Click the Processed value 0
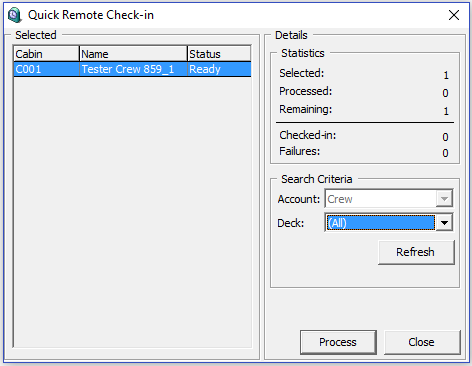472x366 pixels. click(445, 93)
